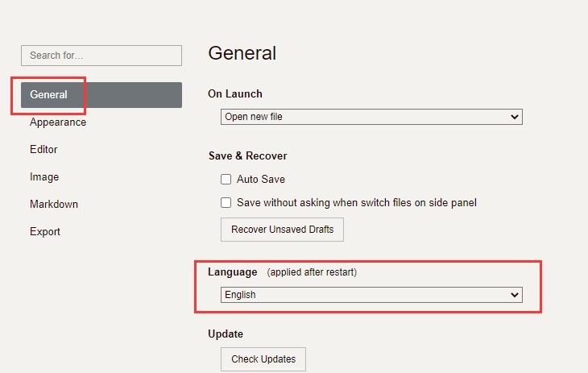Go to the Image settings

pyautogui.click(x=44, y=177)
